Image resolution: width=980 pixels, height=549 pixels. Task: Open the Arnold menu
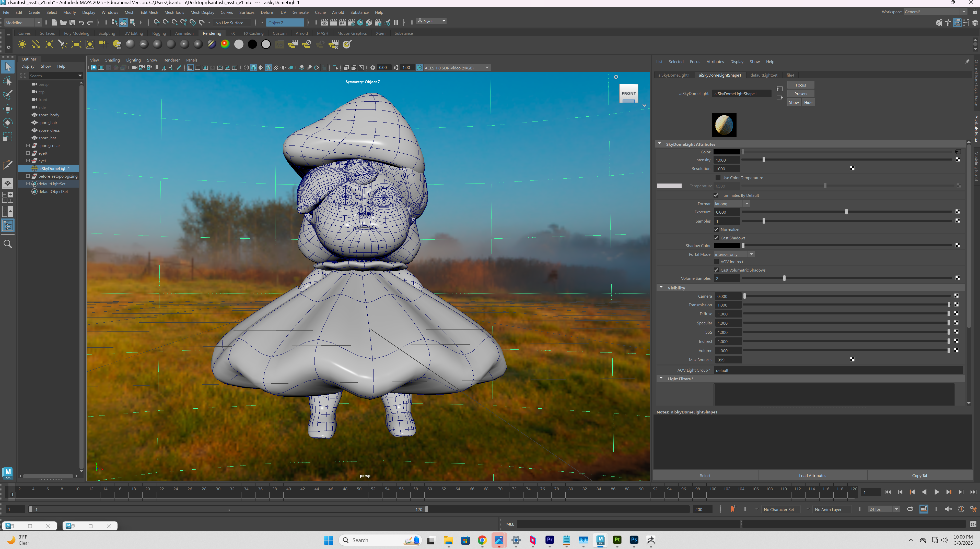pos(337,12)
